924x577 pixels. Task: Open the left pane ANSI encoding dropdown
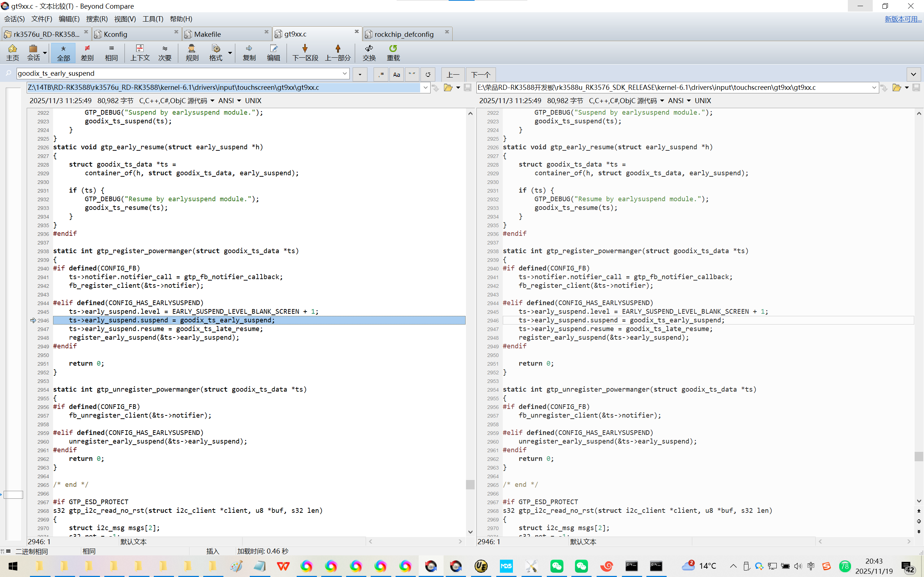(x=239, y=101)
